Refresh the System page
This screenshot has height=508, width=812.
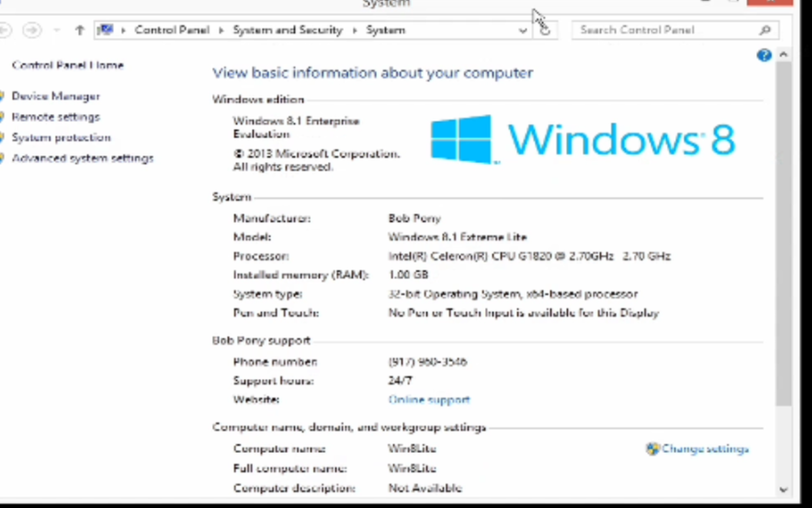[545, 31]
